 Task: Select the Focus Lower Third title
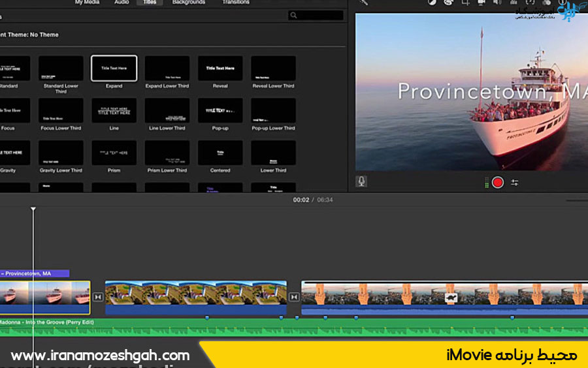[61, 111]
